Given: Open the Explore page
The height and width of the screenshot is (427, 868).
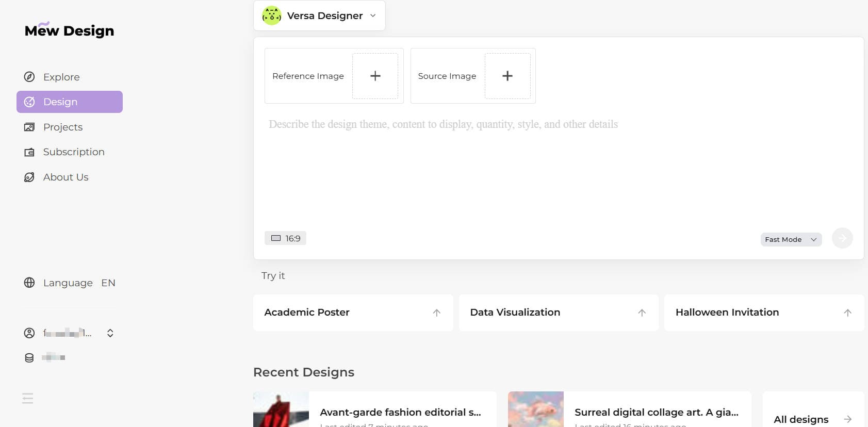Looking at the screenshot, I should (x=61, y=77).
